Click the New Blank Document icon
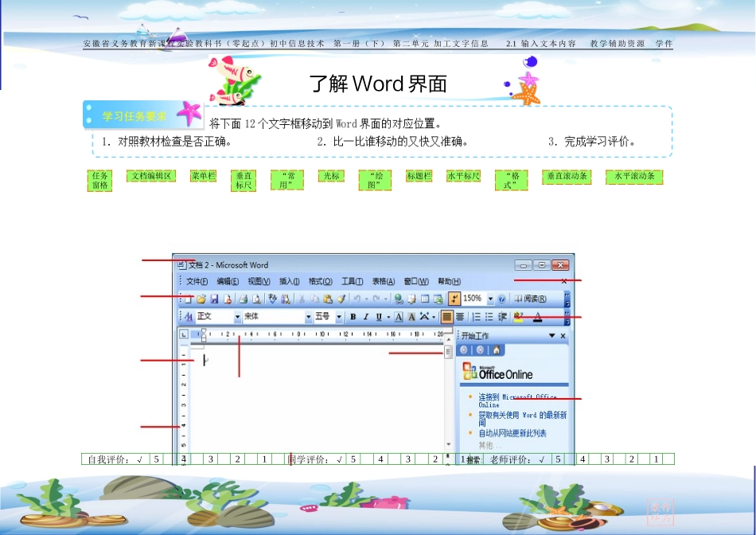Image resolution: width=756 pixels, height=535 pixels. (188, 299)
